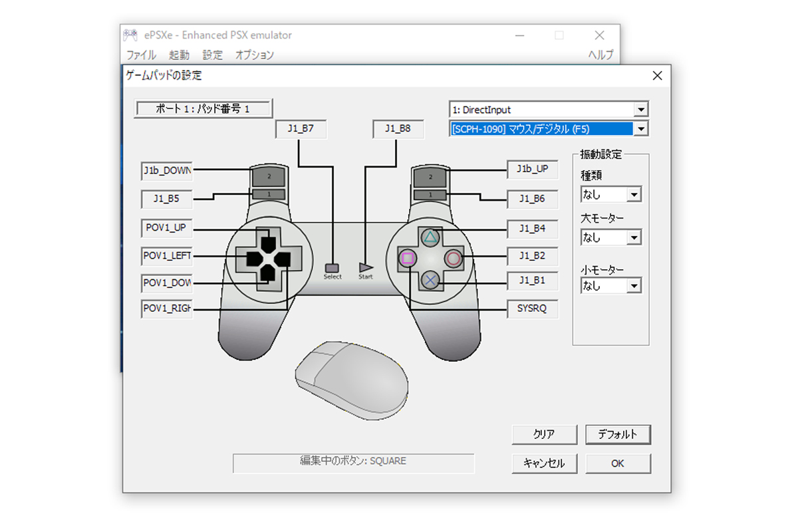This screenshot has height=532, width=798.
Task: Click the Triangle button on the controller
Action: pyautogui.click(x=430, y=237)
